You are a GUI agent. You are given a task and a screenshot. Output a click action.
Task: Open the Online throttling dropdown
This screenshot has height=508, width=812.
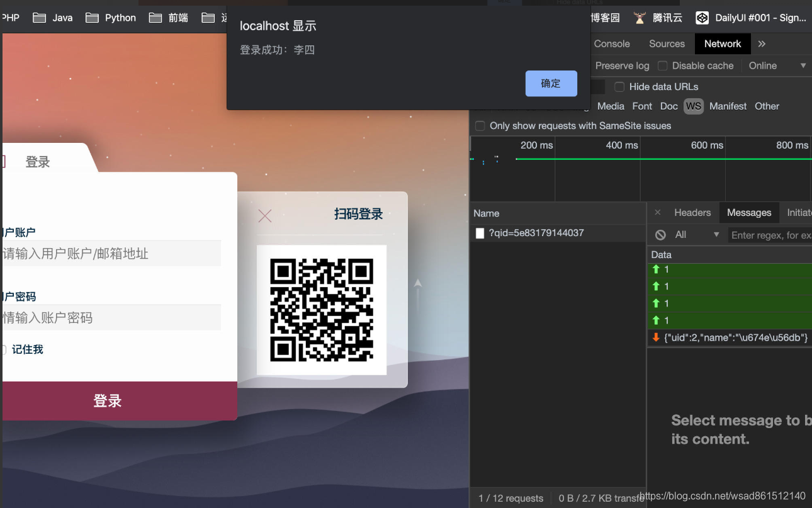coord(777,65)
